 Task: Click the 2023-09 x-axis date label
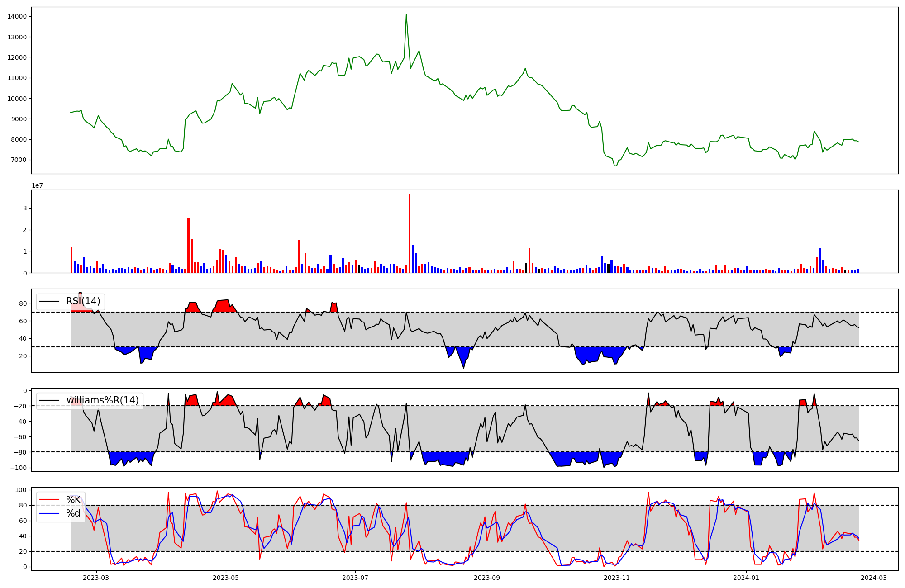[487, 578]
